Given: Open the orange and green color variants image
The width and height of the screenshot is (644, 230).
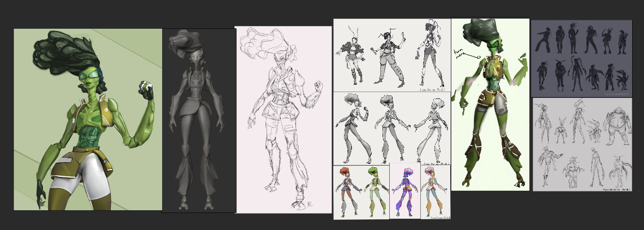Looking at the screenshot, I should (x=361, y=192).
